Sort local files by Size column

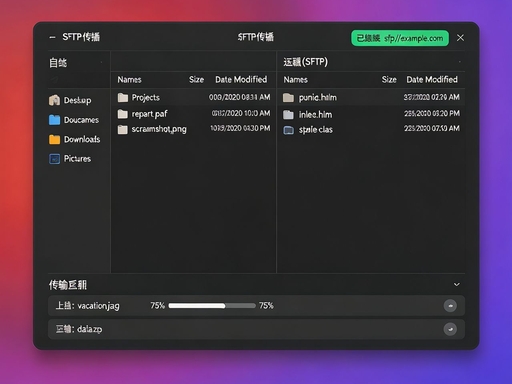click(196, 80)
